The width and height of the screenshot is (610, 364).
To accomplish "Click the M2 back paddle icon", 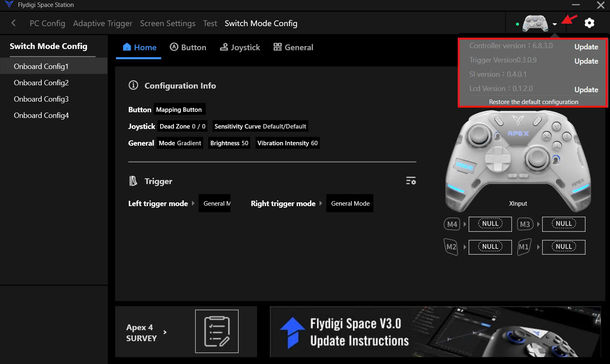I will coord(451,247).
